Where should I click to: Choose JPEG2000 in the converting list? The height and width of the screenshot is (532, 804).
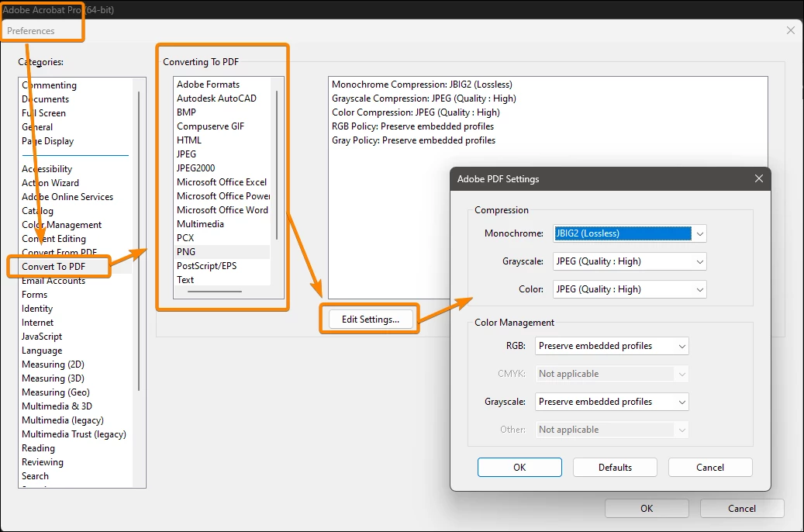coord(195,168)
